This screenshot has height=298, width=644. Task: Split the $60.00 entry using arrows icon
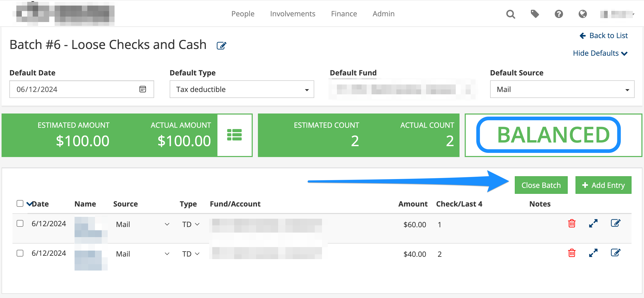click(x=593, y=223)
